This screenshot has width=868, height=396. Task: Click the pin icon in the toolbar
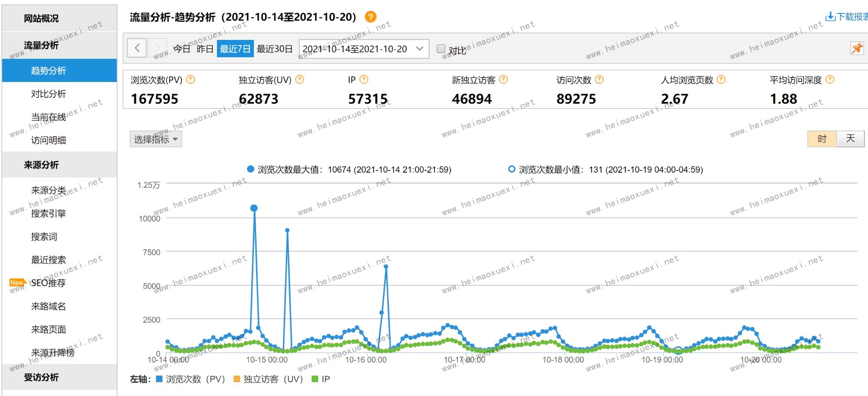tap(856, 48)
